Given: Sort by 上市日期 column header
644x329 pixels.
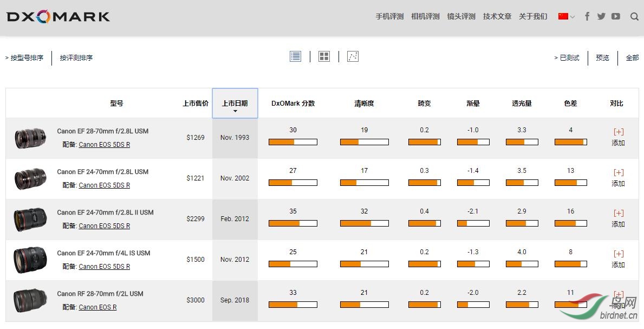Looking at the screenshot, I should 235,104.
